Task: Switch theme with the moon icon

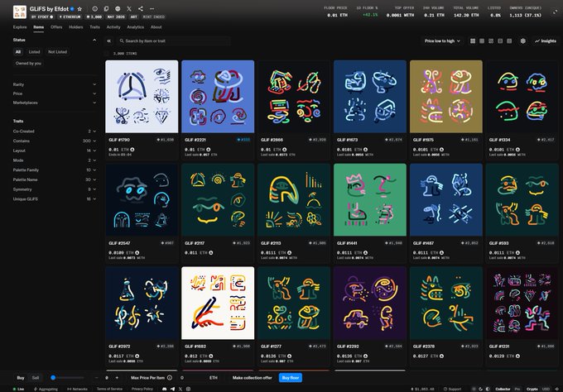Action: coord(480,389)
